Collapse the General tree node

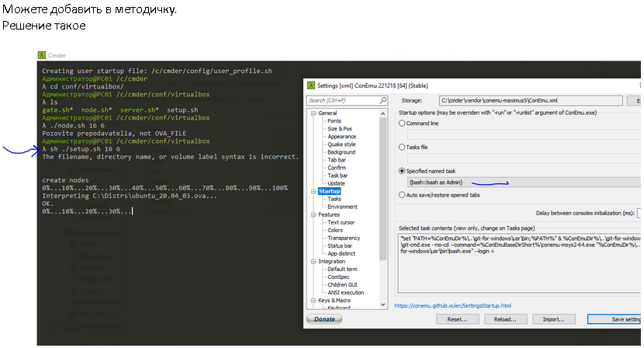pos(313,113)
